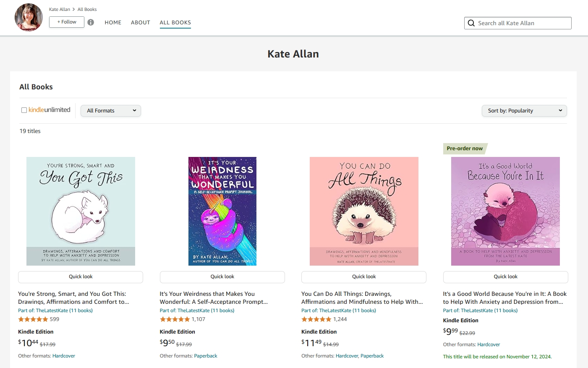588x368 pixels.
Task: Click the $11.49 Kindle price
Action: click(x=311, y=343)
